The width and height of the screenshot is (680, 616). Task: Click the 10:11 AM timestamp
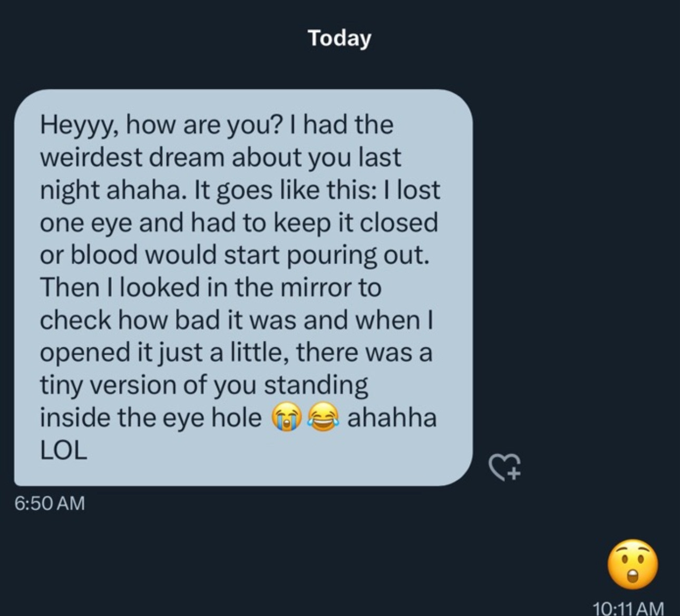coord(628,608)
